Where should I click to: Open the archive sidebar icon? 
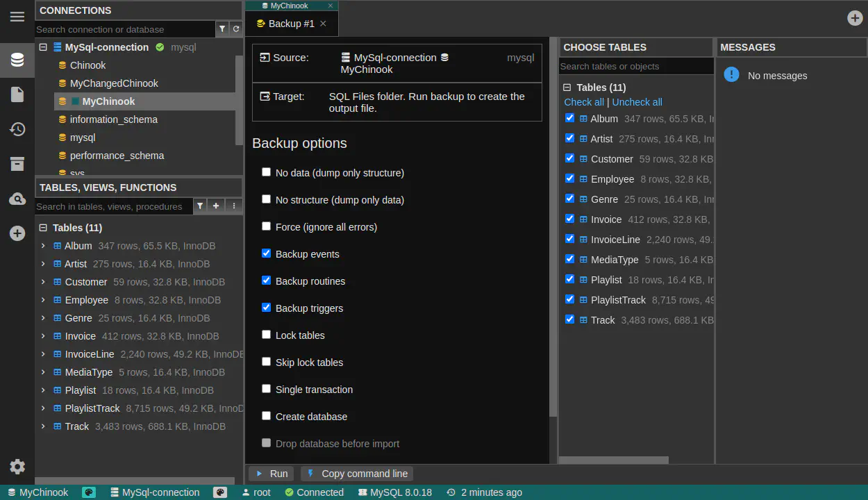[17, 164]
